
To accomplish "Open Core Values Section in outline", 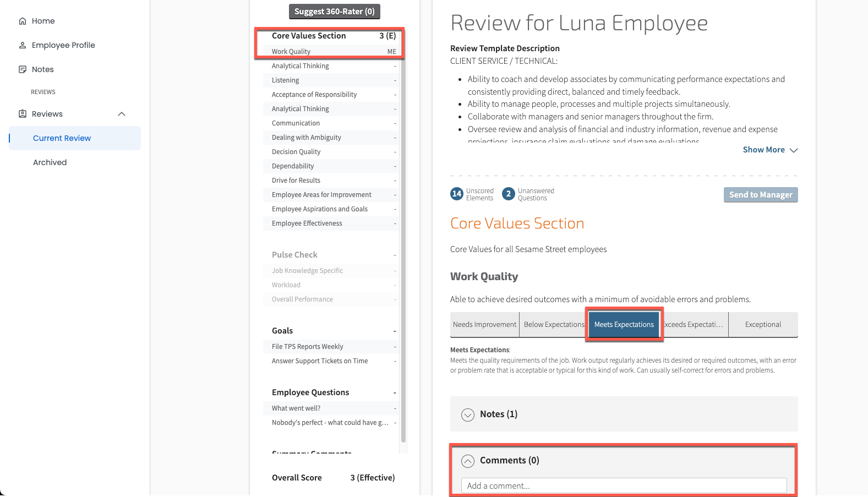I will [330, 36].
